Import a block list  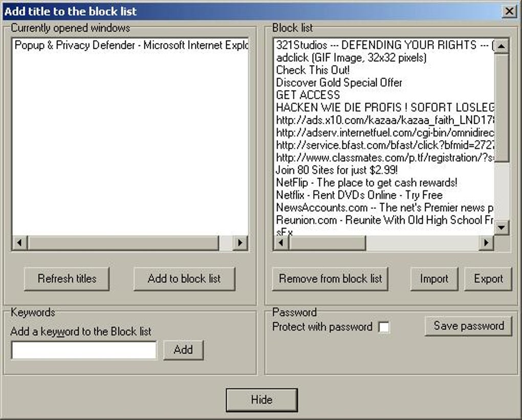tap(434, 279)
